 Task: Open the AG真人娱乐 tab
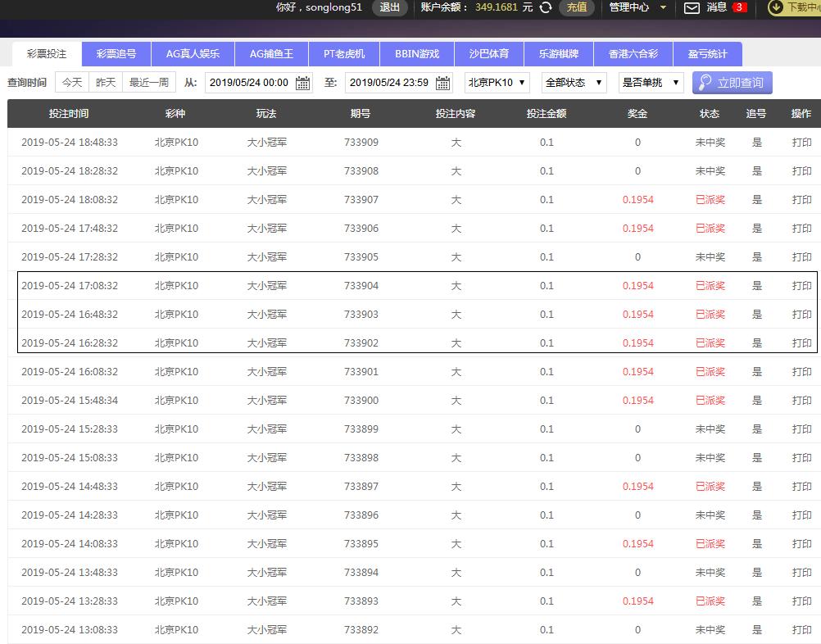pyautogui.click(x=193, y=54)
